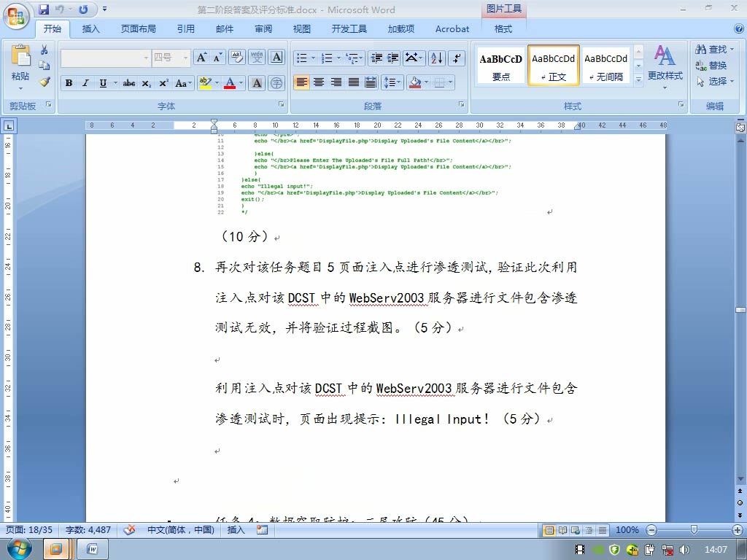Screen dimensions: 747x560
Task: Justify paragraph text icon
Action: click(x=354, y=82)
